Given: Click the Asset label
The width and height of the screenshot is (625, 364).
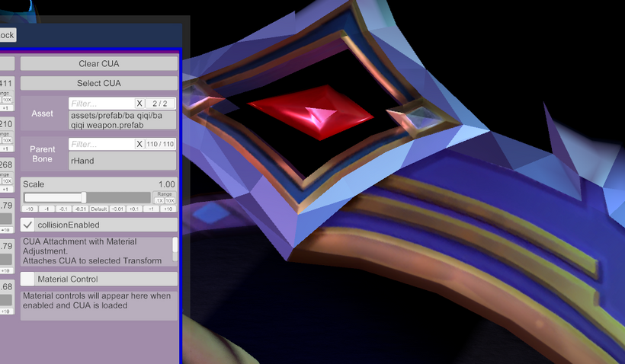Looking at the screenshot, I should coord(42,114).
